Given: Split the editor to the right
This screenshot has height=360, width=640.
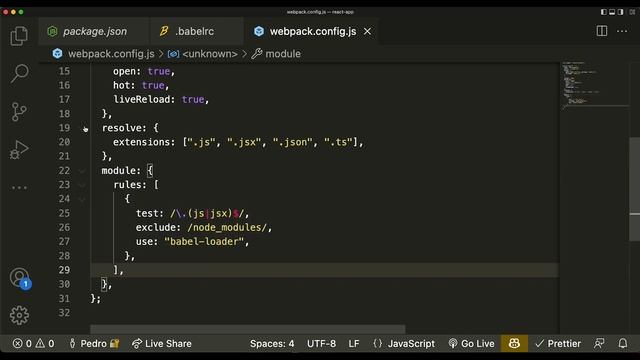Looking at the screenshot, I should click(x=602, y=31).
